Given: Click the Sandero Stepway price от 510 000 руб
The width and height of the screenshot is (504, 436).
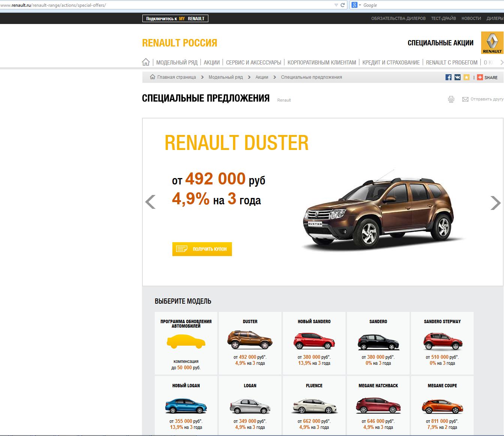Looking at the screenshot, I should pos(442,357).
